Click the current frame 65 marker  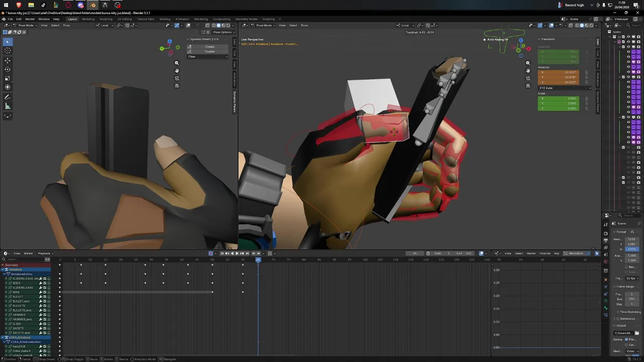pyautogui.click(x=258, y=259)
